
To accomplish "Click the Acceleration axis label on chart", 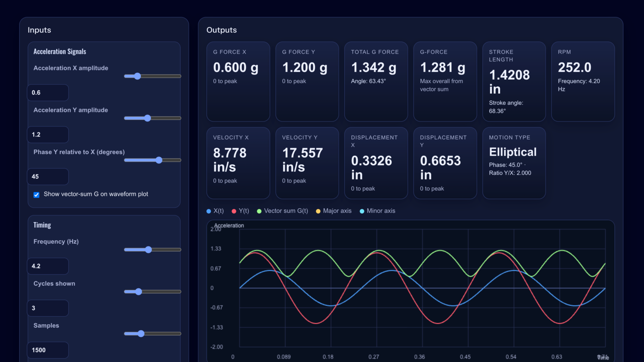I will click(229, 225).
